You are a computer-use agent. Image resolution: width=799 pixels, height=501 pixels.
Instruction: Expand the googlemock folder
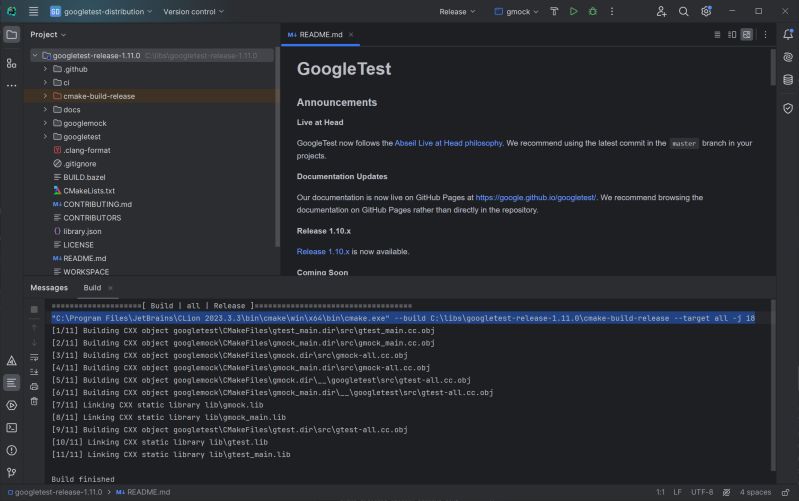tap(45, 123)
